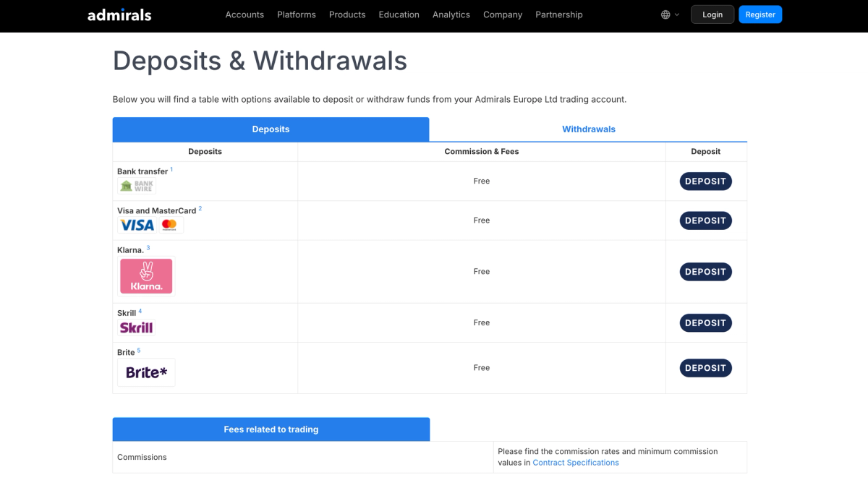This screenshot has width=868, height=488.
Task: Click Deposit button for Visa and MasterCard
Action: (706, 221)
